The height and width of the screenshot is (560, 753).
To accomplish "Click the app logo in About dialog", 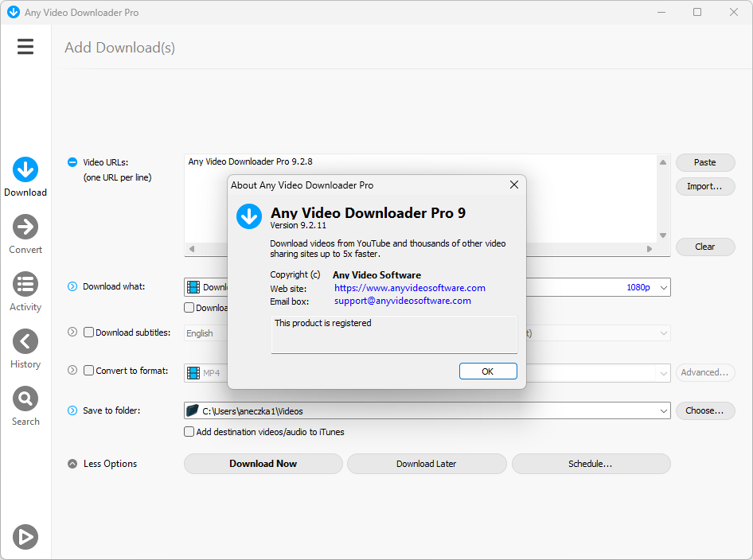I will click(249, 216).
